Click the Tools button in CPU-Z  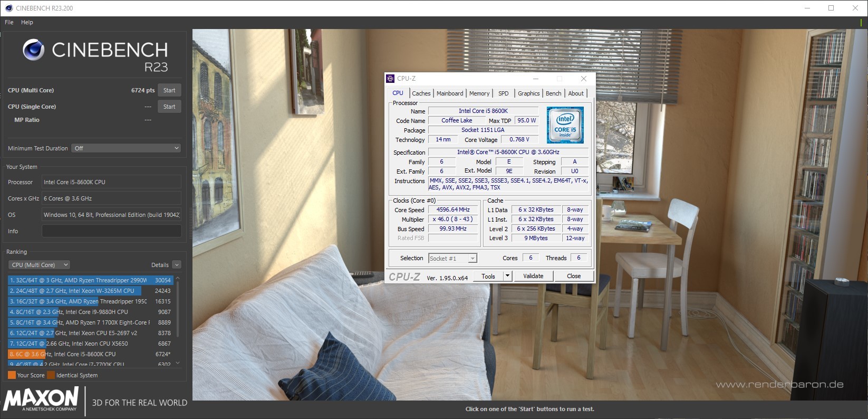[488, 276]
